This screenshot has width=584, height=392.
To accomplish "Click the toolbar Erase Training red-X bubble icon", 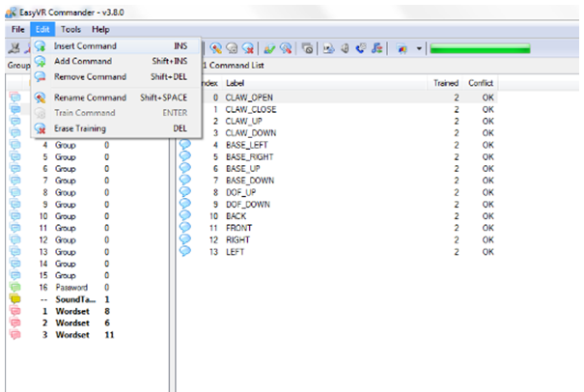I will click(x=248, y=48).
